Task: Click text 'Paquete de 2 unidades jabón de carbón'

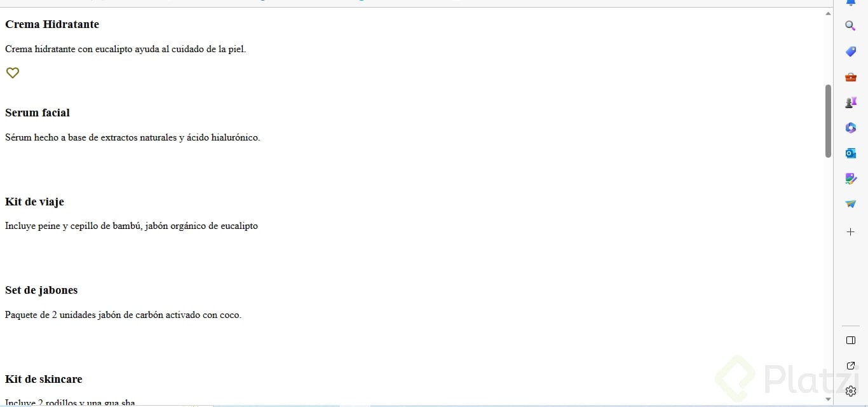Action: coord(84,315)
